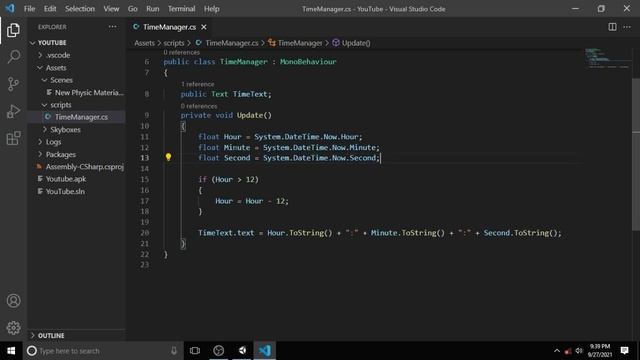The image size is (640, 360).
Task: Click the microphone icon in taskbar search
Action: 174,351
